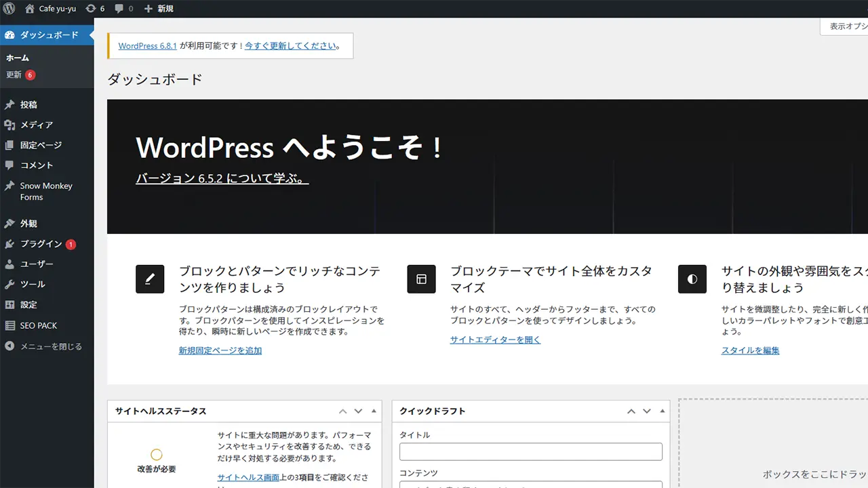The height and width of the screenshot is (488, 868).
Task: Collapse the サイトヘルスステータス panel
Action: (374, 411)
